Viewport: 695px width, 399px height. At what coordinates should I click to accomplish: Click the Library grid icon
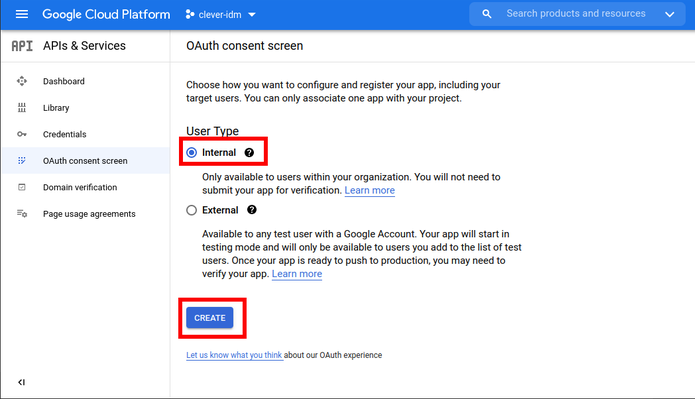22,108
